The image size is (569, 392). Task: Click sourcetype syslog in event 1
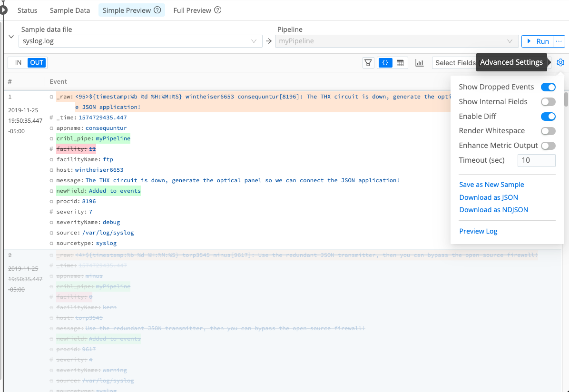pyautogui.click(x=87, y=243)
